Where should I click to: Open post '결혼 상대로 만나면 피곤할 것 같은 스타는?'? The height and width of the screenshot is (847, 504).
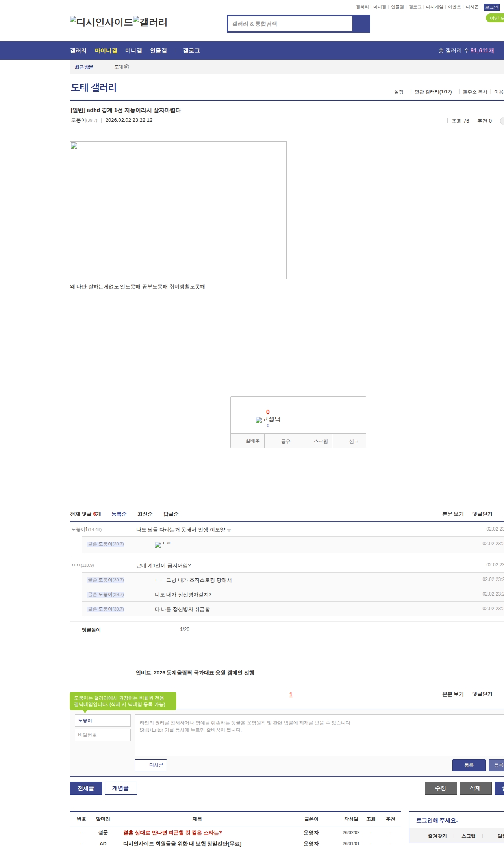tap(172, 833)
